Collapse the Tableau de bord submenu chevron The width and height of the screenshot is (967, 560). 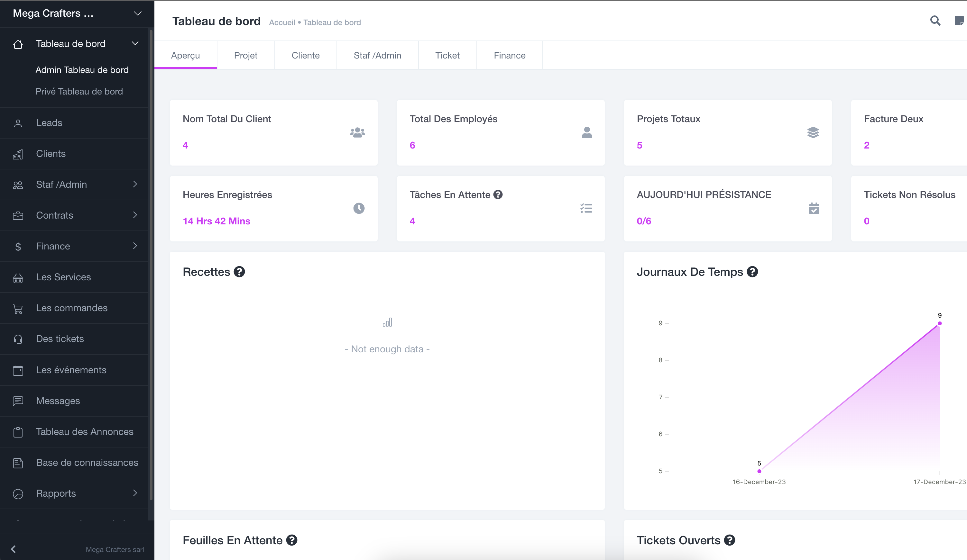pyautogui.click(x=135, y=43)
